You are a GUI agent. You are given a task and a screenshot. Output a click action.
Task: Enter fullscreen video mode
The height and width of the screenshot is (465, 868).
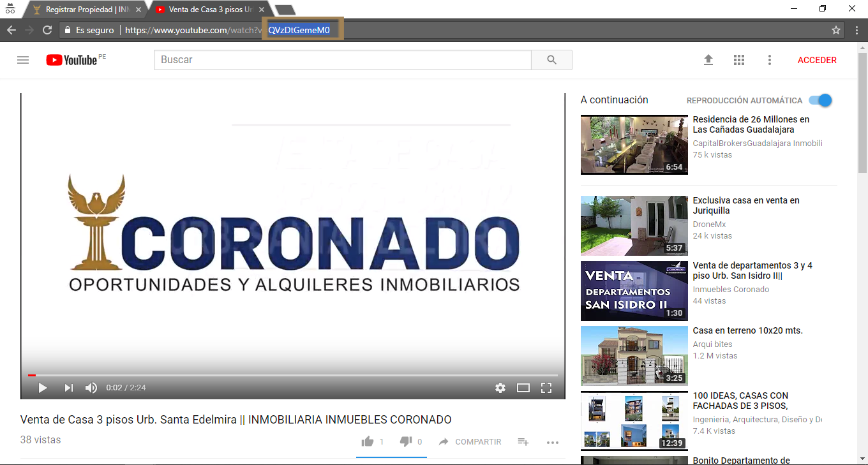546,388
